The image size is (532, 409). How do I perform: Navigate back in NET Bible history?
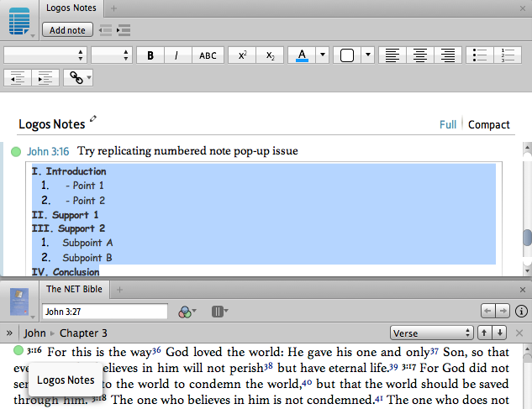(x=488, y=311)
